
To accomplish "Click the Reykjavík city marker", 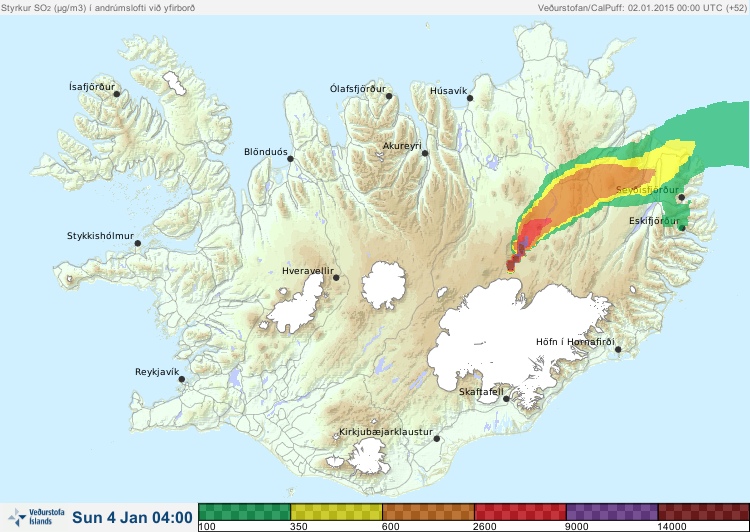I will pyautogui.click(x=182, y=379).
